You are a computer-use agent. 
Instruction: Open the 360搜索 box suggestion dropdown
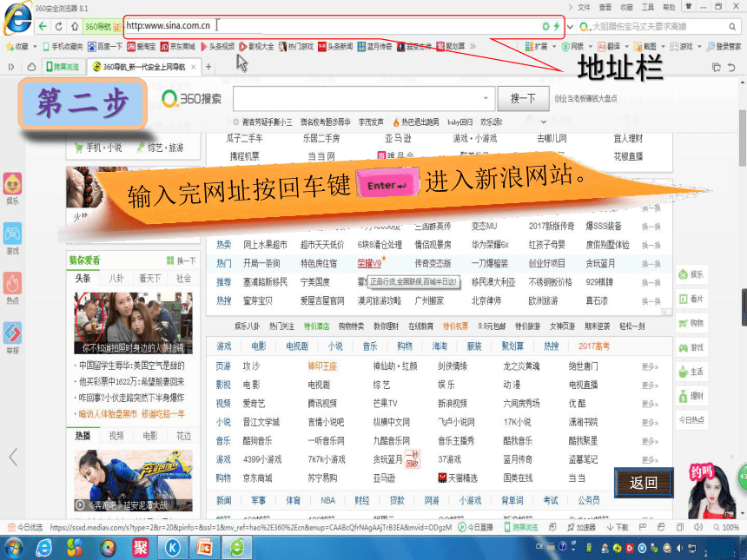[486, 99]
